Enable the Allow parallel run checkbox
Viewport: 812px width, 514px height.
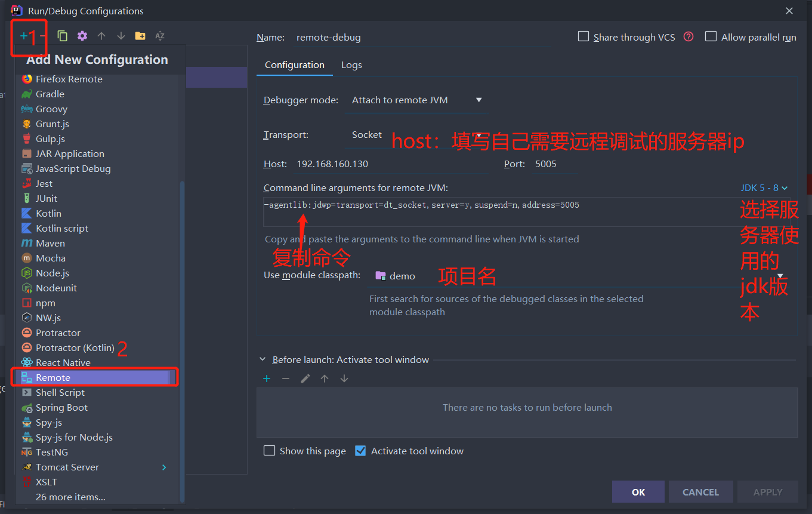pyautogui.click(x=711, y=36)
